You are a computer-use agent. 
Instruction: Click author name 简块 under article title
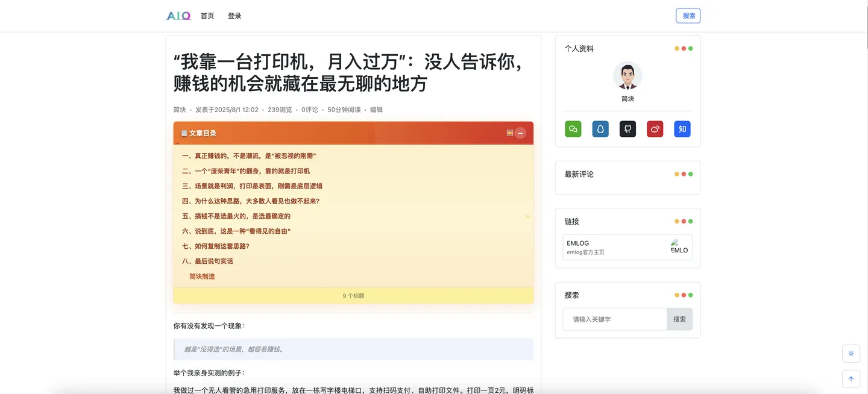[x=180, y=110]
